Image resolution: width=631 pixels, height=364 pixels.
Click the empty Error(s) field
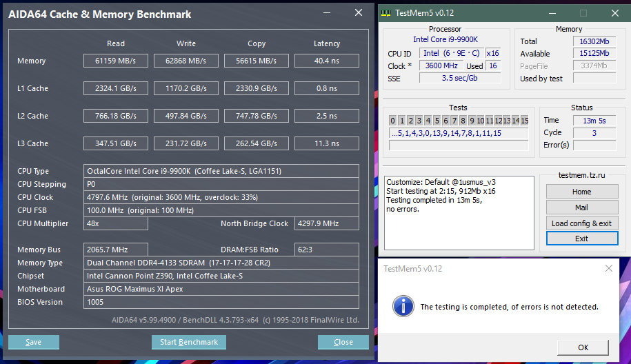click(x=594, y=145)
